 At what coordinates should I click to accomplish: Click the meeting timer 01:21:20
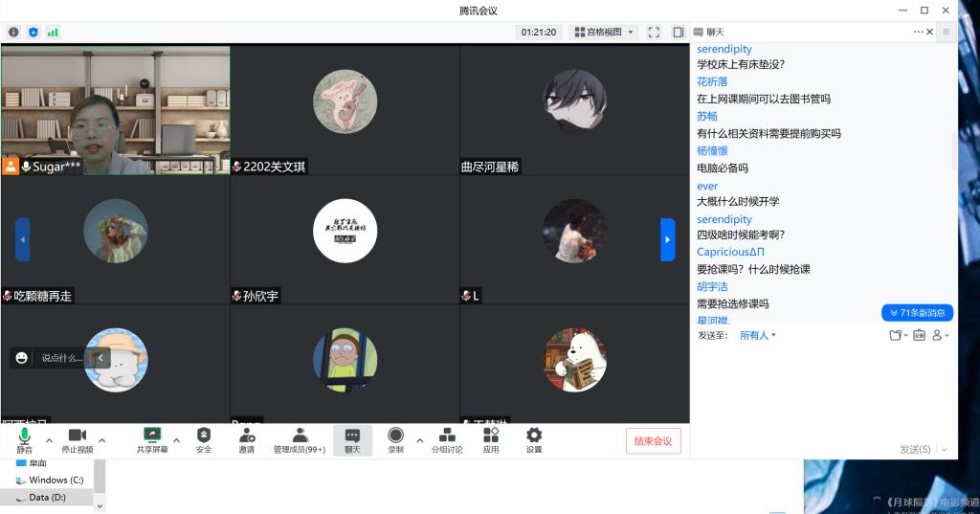pos(539,32)
